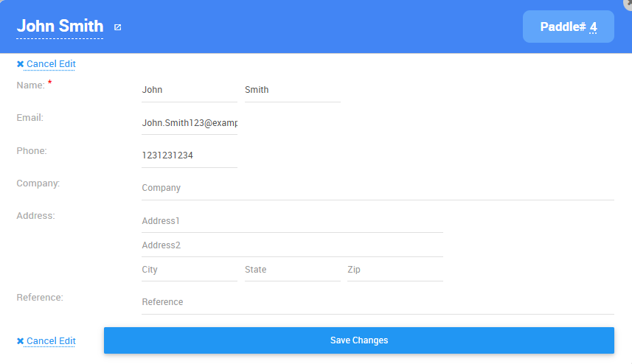Click the Paddle# 4 badge
This screenshot has height=364, width=632.
(568, 27)
